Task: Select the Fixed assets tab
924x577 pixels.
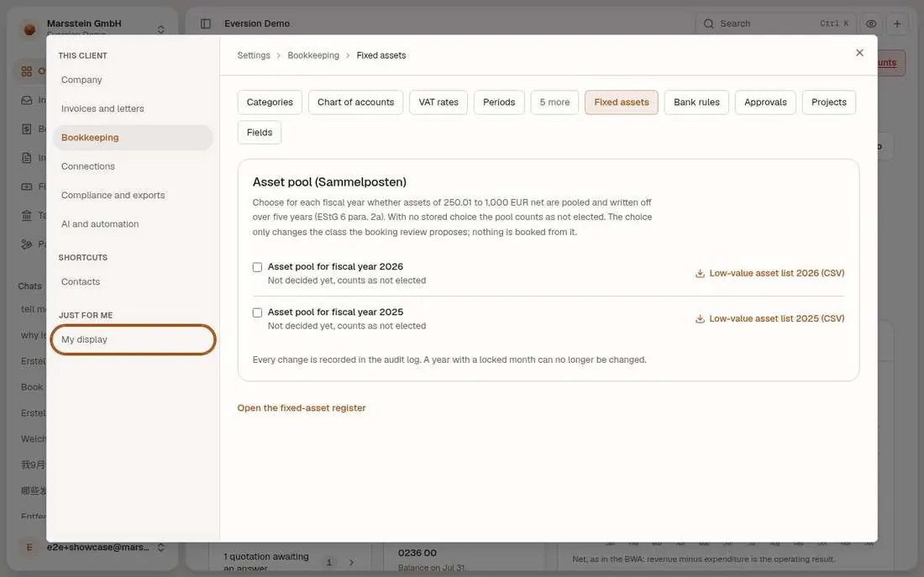Action: [x=622, y=102]
